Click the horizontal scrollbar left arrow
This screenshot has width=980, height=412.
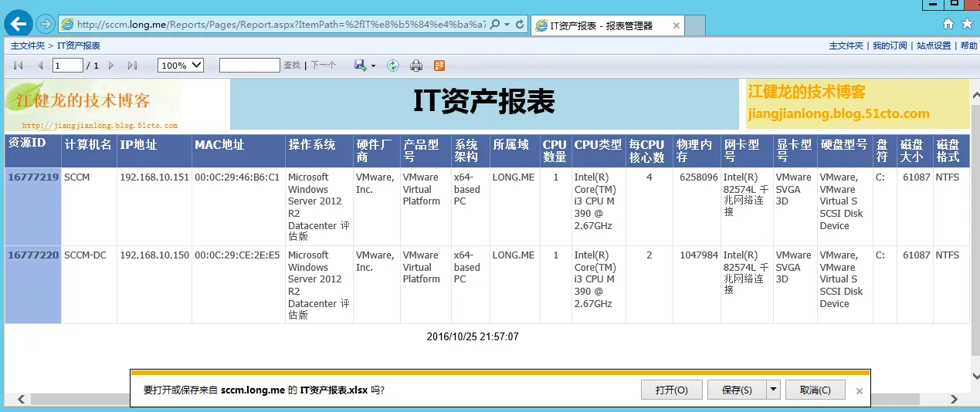pyautogui.click(x=21, y=399)
